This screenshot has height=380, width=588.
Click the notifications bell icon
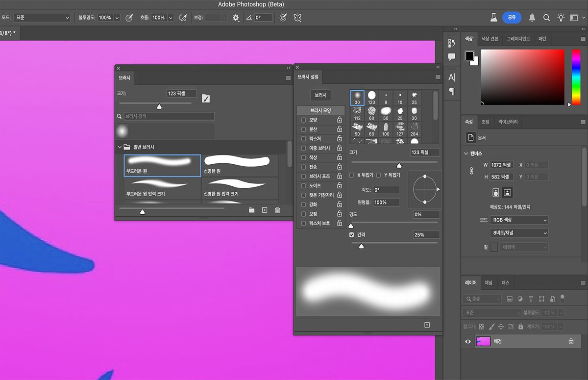point(532,18)
